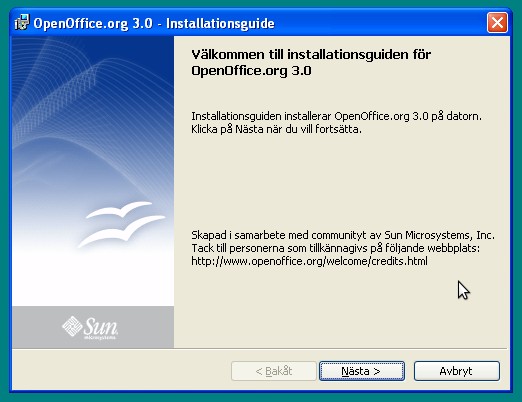This screenshot has width=522, height=402.
Task: Close the Installationsguide window
Action: pos(497,23)
